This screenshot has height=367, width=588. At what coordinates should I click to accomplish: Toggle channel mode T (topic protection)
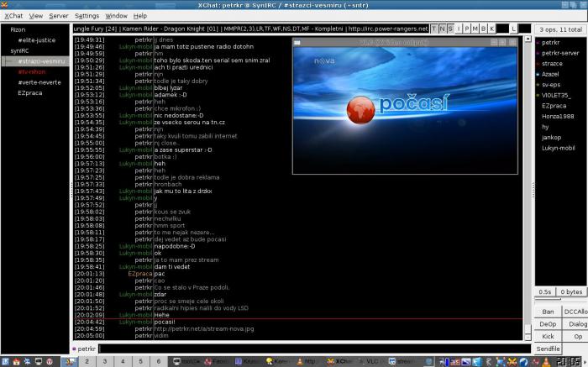434,29
